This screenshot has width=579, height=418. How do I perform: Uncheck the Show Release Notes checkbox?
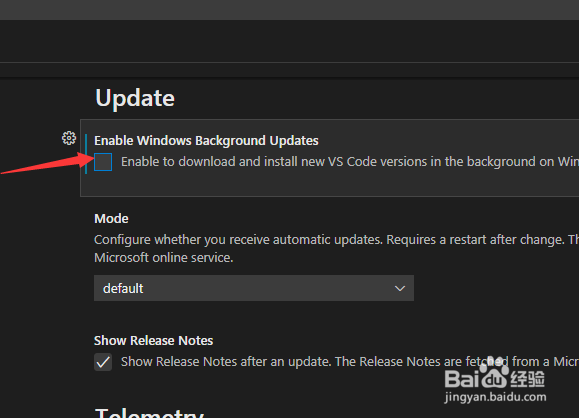(x=103, y=362)
